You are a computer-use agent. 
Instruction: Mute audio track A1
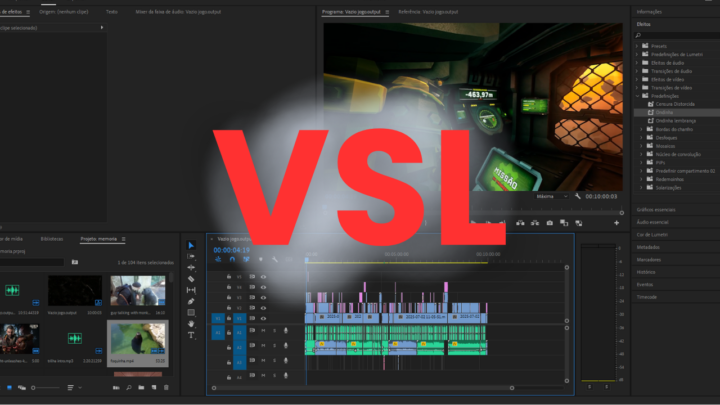click(x=264, y=331)
